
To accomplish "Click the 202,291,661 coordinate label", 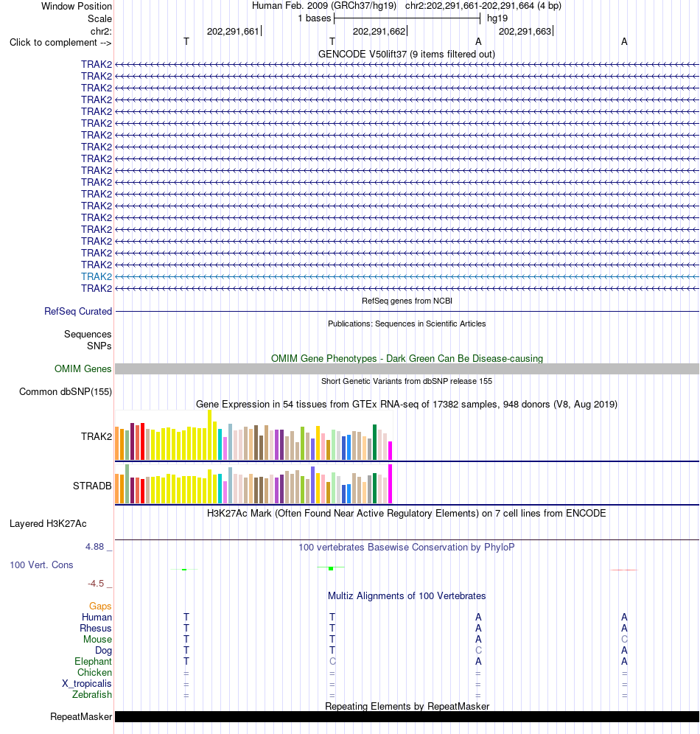I will (233, 32).
